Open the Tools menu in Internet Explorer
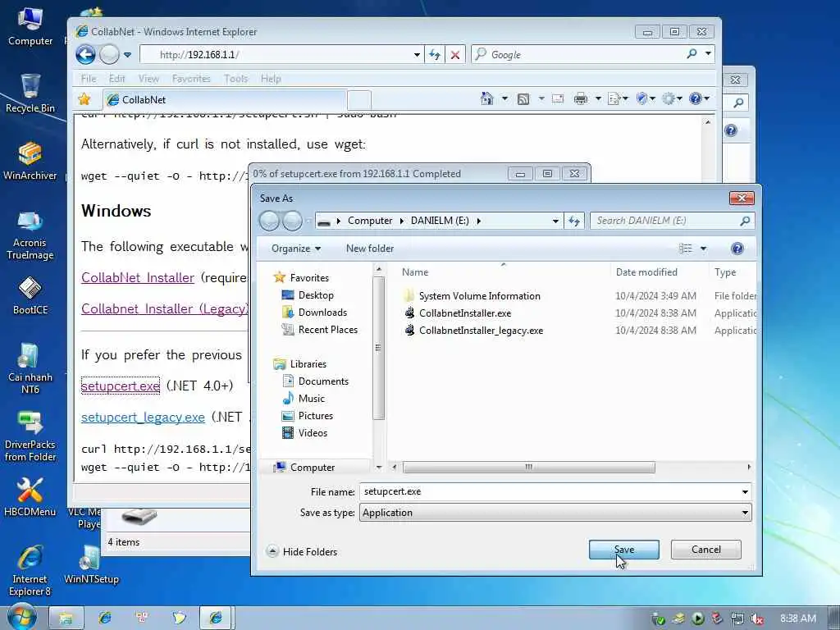This screenshot has width=840, height=630. [235, 79]
